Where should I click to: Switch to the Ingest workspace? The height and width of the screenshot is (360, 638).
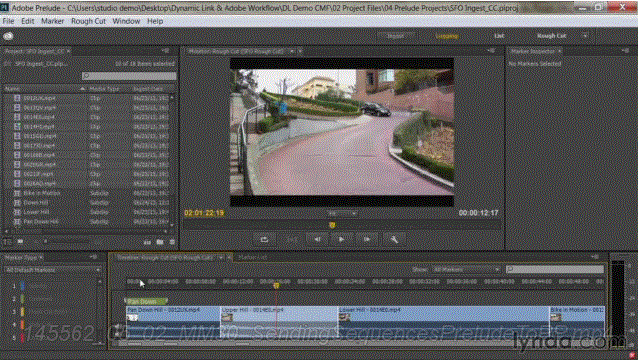point(395,36)
